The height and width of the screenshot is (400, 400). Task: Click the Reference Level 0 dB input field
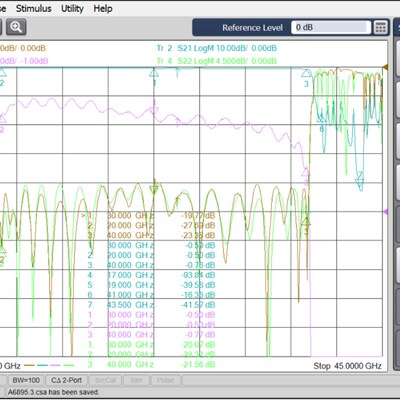point(331,27)
